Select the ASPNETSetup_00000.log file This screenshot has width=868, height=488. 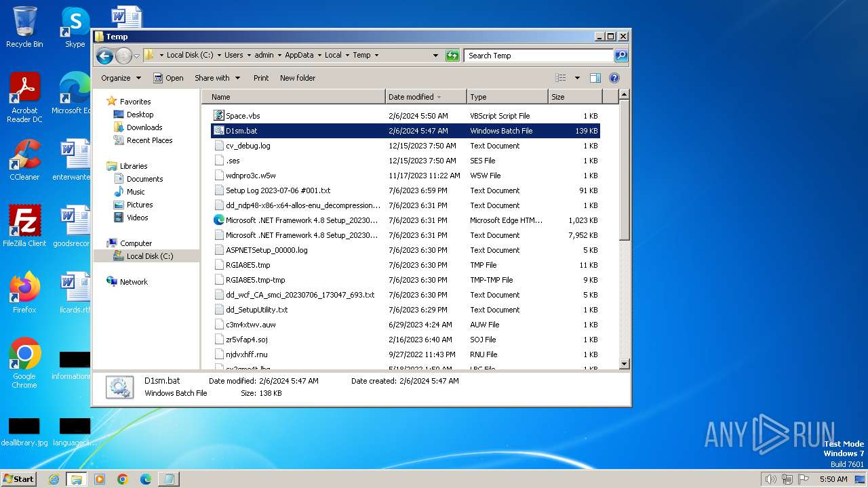[406, 250]
